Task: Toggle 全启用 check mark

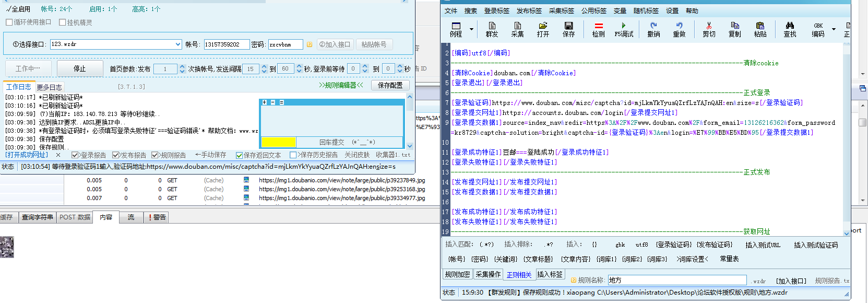Action: (x=8, y=9)
